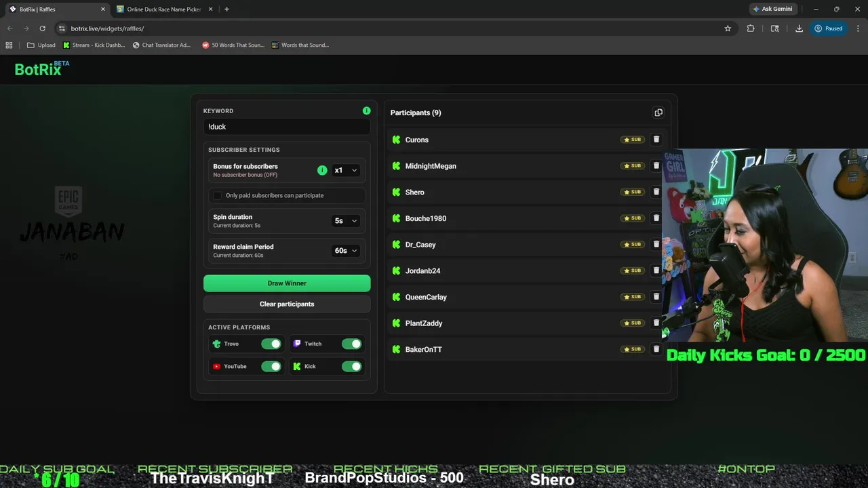Click the keyword input field
This screenshot has height=488, width=868.
coord(287,127)
